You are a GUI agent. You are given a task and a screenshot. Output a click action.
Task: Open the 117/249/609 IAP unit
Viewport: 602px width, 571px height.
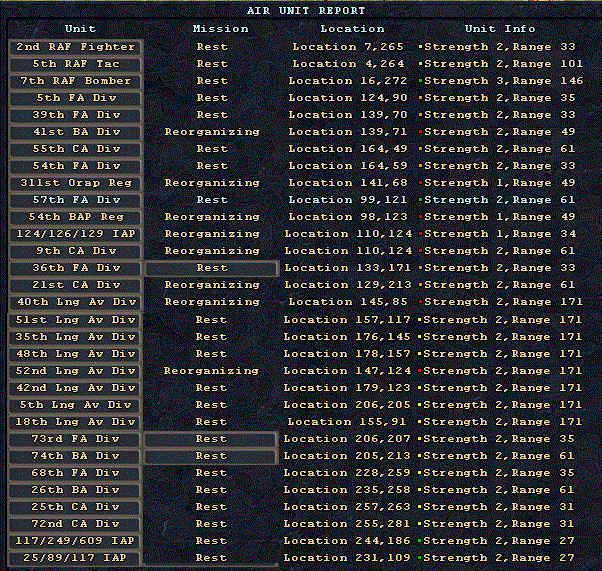point(74,541)
